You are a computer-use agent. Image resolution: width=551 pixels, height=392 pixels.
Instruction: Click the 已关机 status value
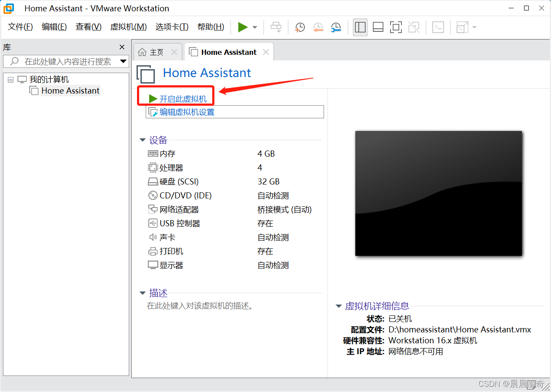point(400,319)
